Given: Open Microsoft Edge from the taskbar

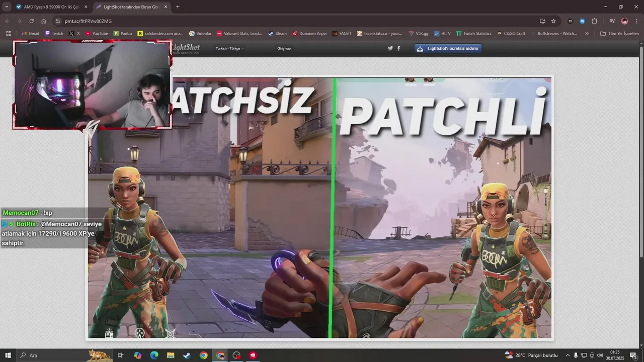Looking at the screenshot, I should pos(154,355).
